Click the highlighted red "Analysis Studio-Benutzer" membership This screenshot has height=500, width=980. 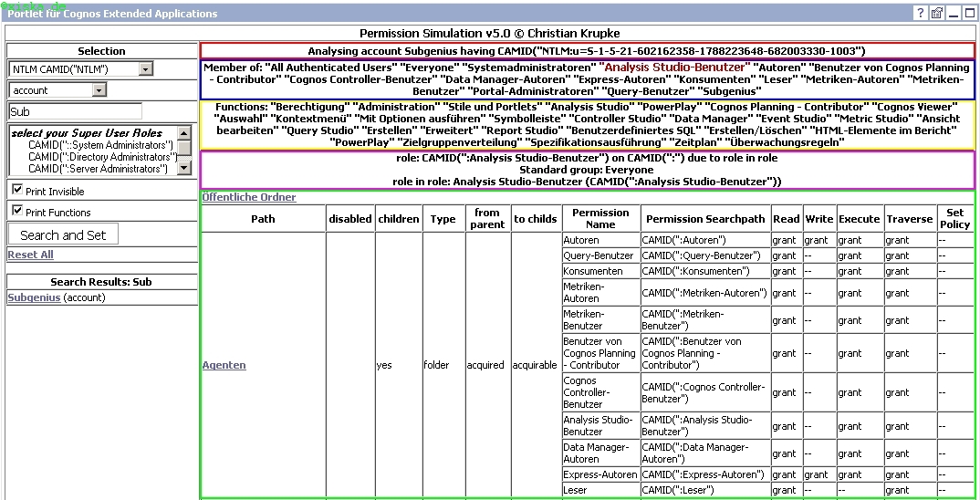675,67
